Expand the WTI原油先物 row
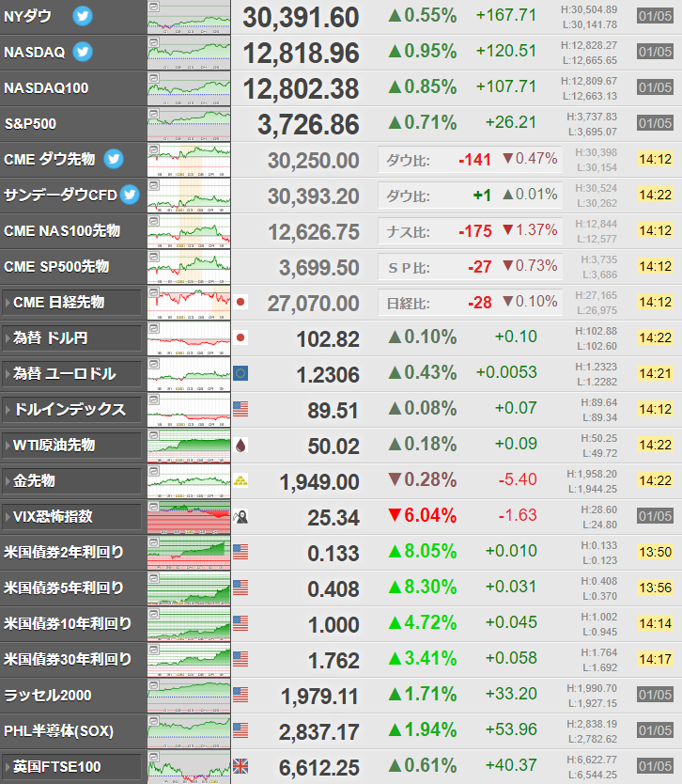Screen dimensions: 682x784 [72, 446]
